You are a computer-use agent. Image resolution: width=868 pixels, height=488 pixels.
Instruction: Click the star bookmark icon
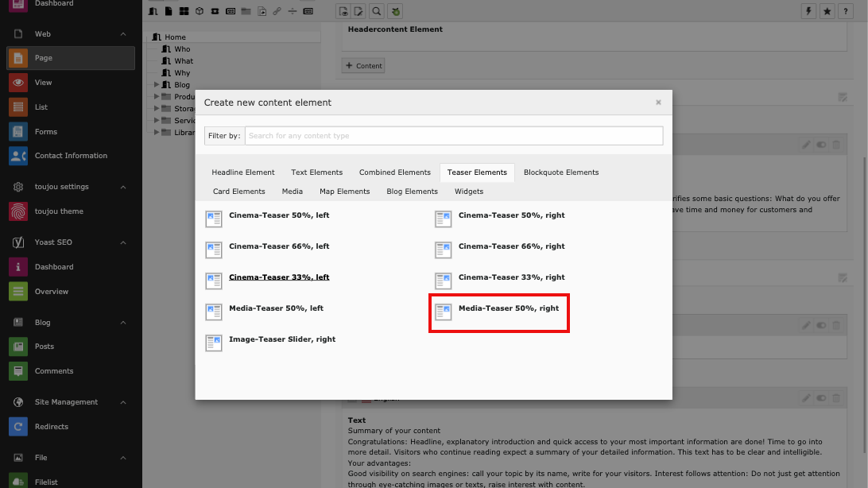827,11
